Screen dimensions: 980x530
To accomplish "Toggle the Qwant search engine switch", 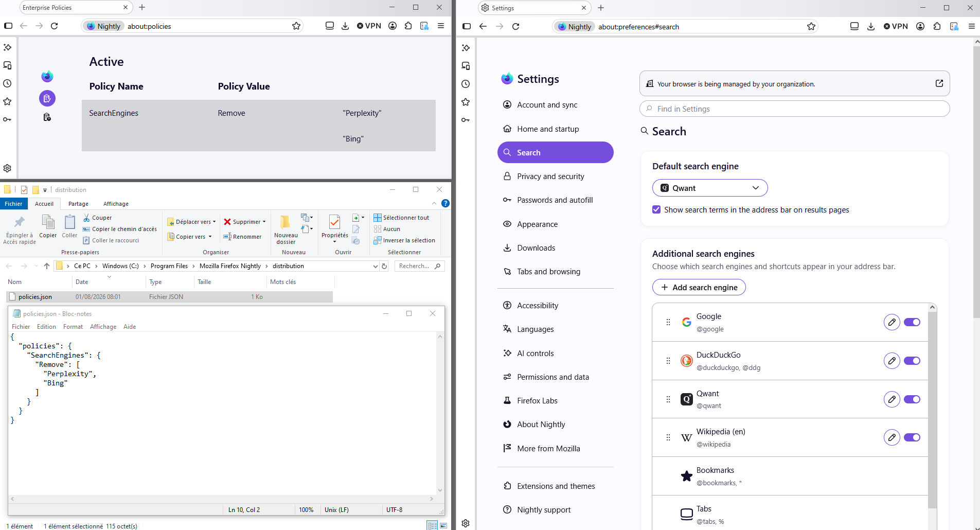I will (912, 399).
